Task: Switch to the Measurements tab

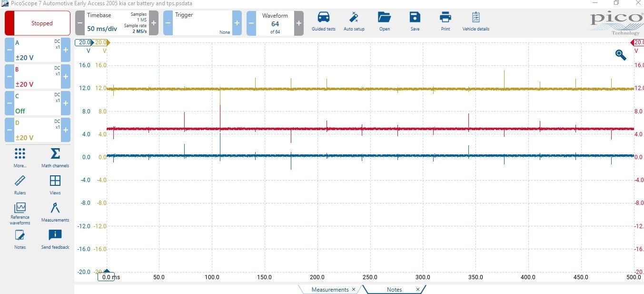Action: (x=329, y=290)
